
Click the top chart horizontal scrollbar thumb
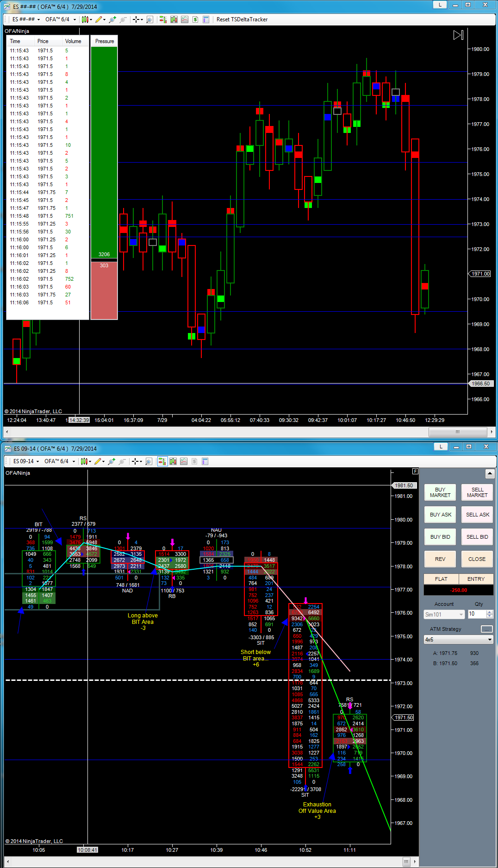point(457,432)
